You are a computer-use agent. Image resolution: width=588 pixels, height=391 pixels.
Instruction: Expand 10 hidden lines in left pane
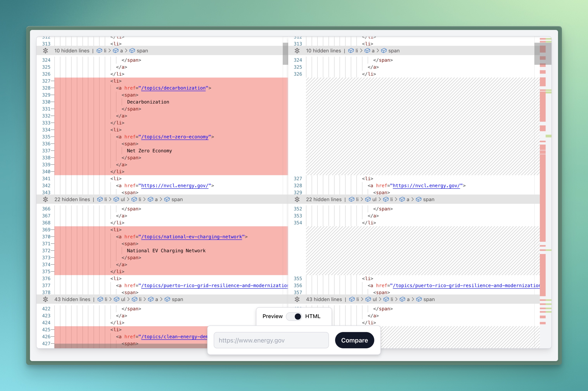(72, 51)
